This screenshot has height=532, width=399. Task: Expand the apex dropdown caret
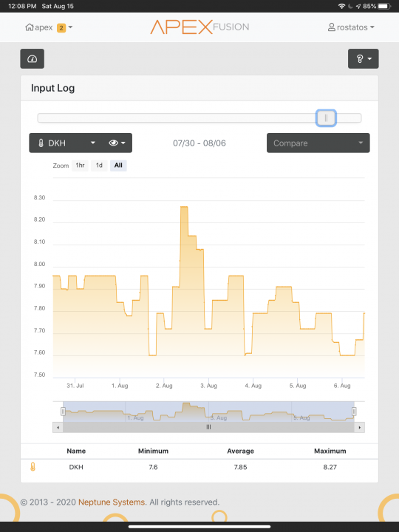[71, 27]
